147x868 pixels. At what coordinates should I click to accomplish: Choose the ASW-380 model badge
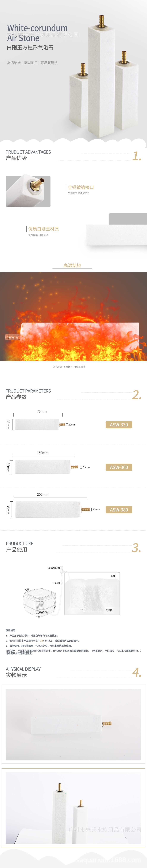point(119,509)
